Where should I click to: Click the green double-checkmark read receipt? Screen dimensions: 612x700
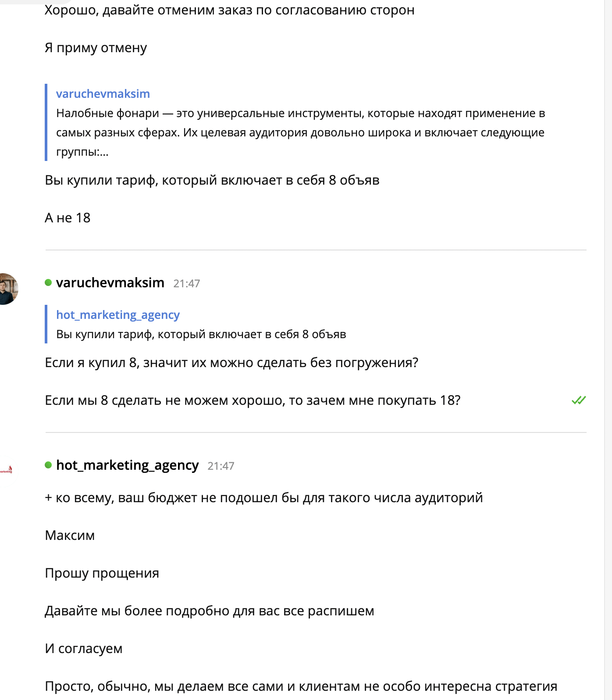pos(578,400)
